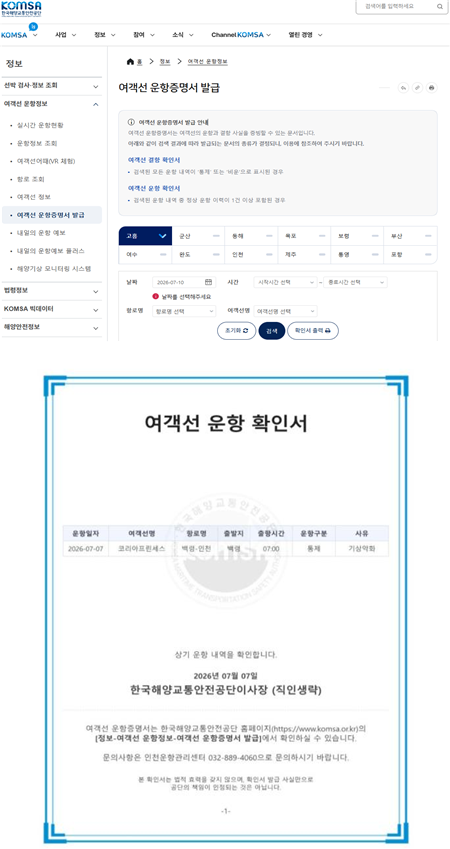Click the print icon beside the page title
Viewport: 450px width, 849px height.
point(432,87)
